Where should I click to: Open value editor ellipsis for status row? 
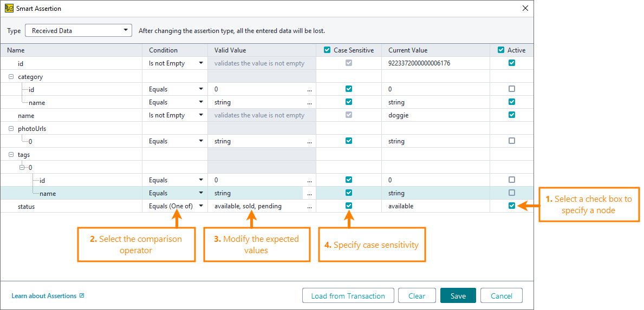(x=309, y=207)
